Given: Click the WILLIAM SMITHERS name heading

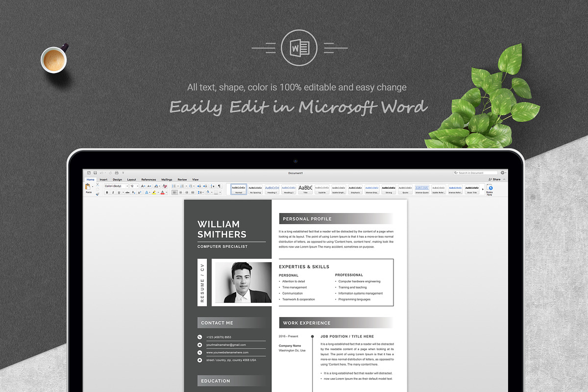Looking at the screenshot, I should [x=222, y=229].
